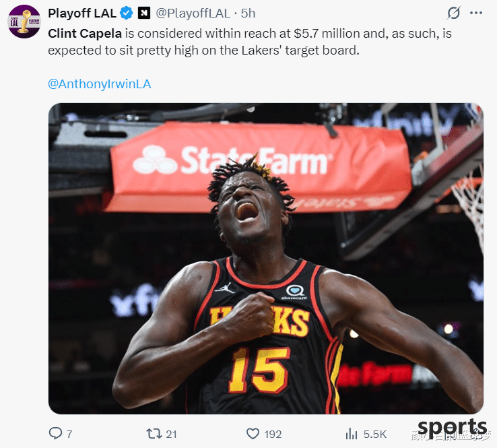This screenshot has height=448, width=497.
Task: Open the @AnthonyIrwinLA mention link
Action: tap(99, 84)
